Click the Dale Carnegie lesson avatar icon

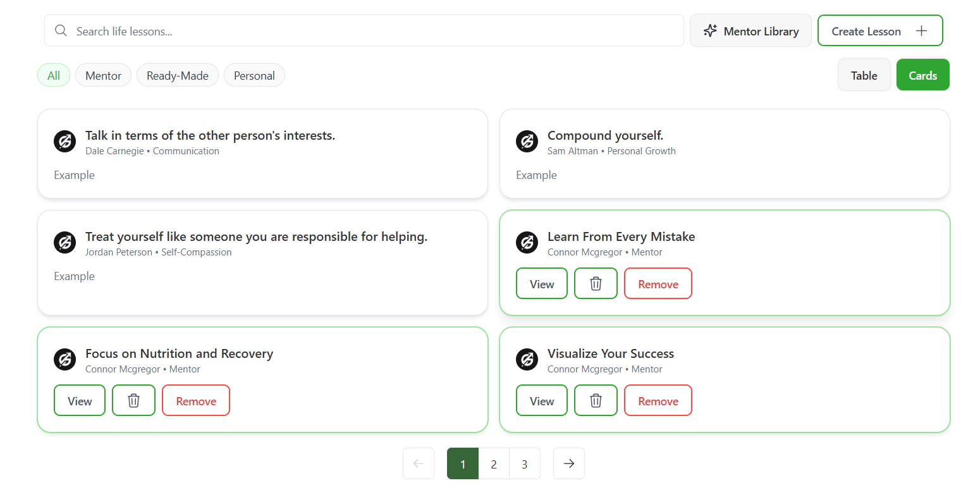(x=64, y=142)
